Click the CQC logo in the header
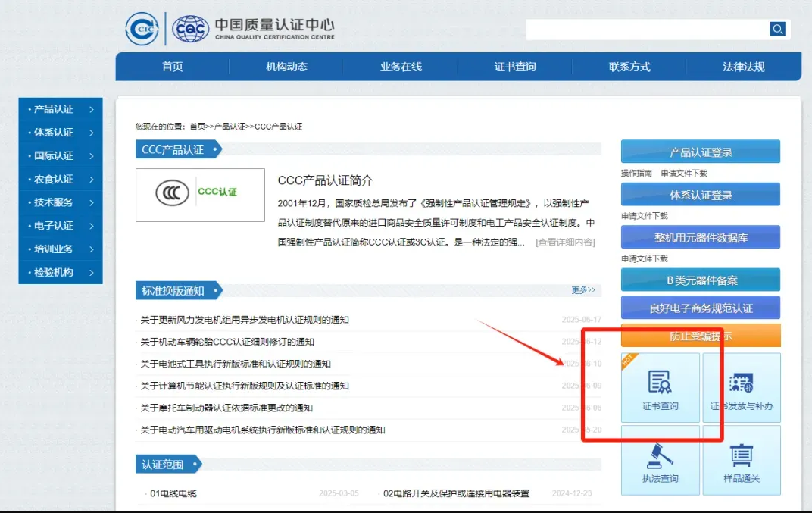812x513 pixels. coord(190,29)
